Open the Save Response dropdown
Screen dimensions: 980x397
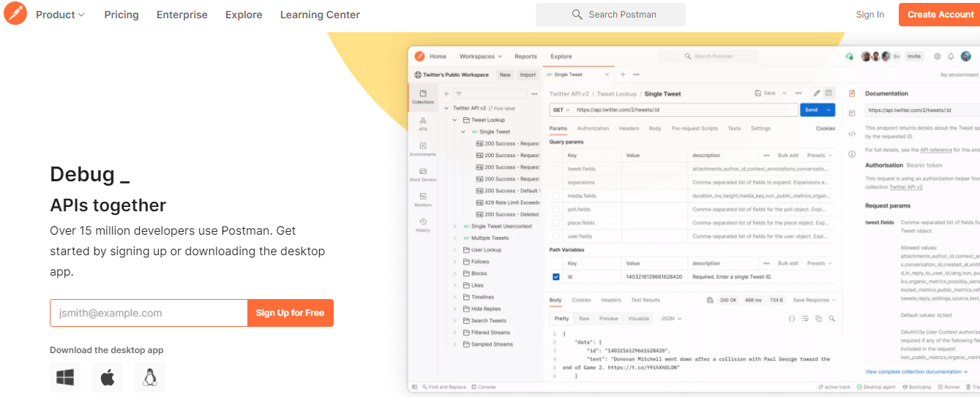click(x=815, y=300)
